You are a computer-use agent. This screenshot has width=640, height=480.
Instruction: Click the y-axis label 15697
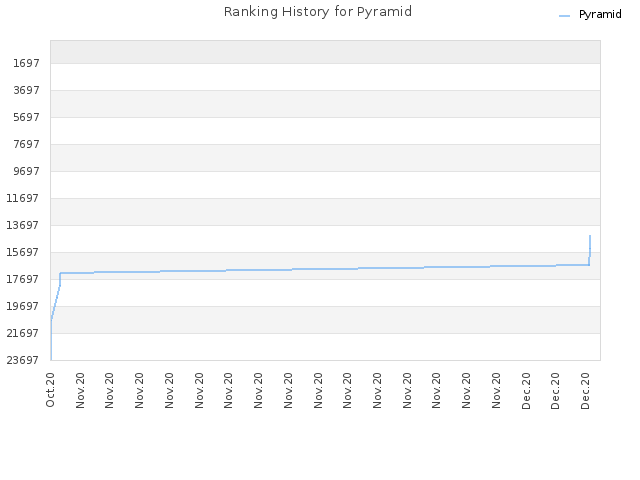coord(23,252)
